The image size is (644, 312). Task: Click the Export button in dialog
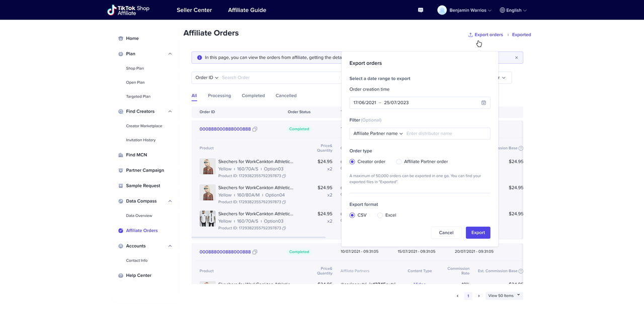(x=477, y=233)
